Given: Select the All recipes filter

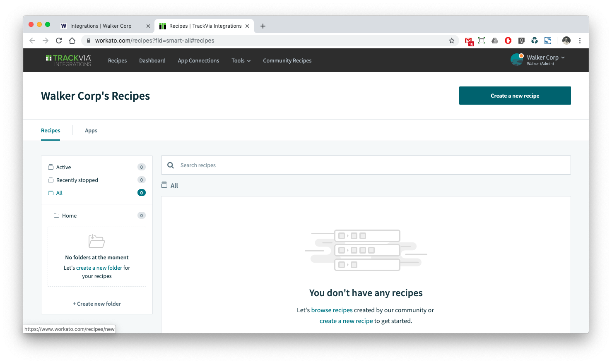Looking at the screenshot, I should tap(97, 193).
